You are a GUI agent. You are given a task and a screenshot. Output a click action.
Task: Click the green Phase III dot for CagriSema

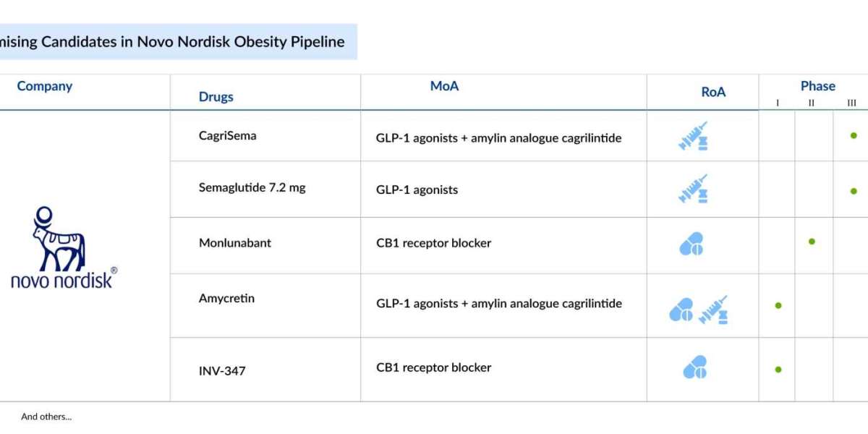(854, 135)
